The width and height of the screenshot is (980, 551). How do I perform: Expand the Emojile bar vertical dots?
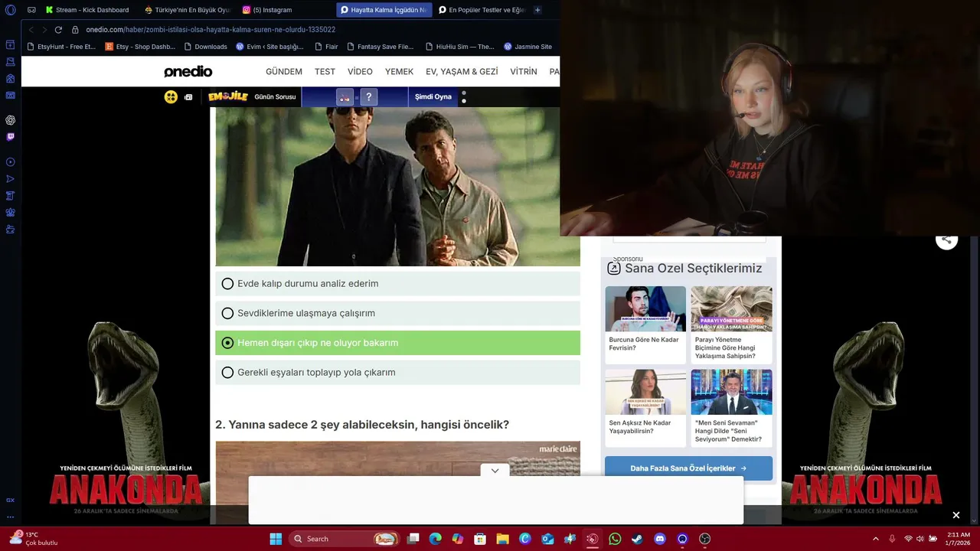[464, 96]
